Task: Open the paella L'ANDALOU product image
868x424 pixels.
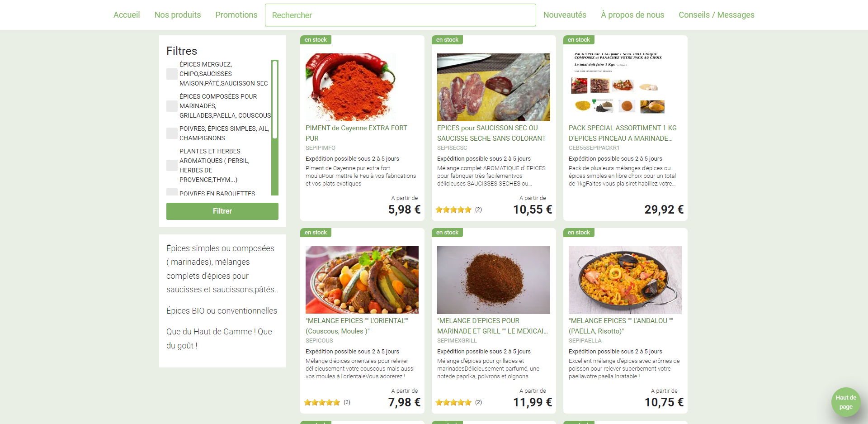Action: 625,280
